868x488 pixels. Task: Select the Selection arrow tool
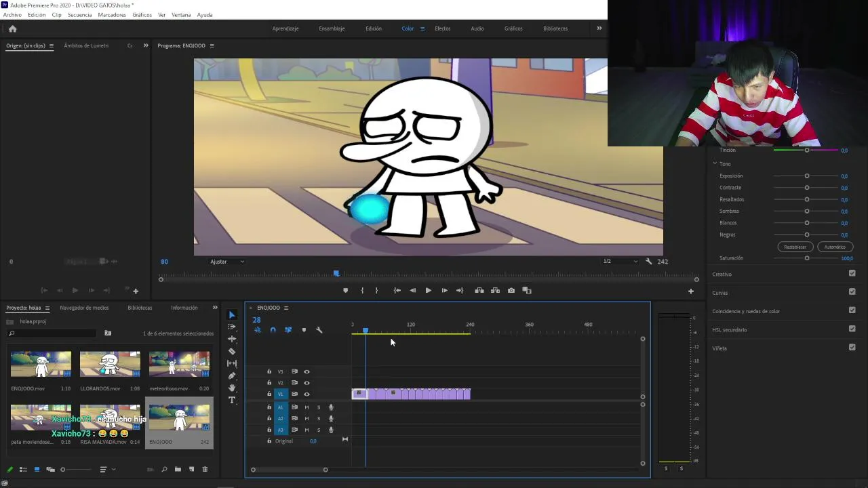coord(232,315)
